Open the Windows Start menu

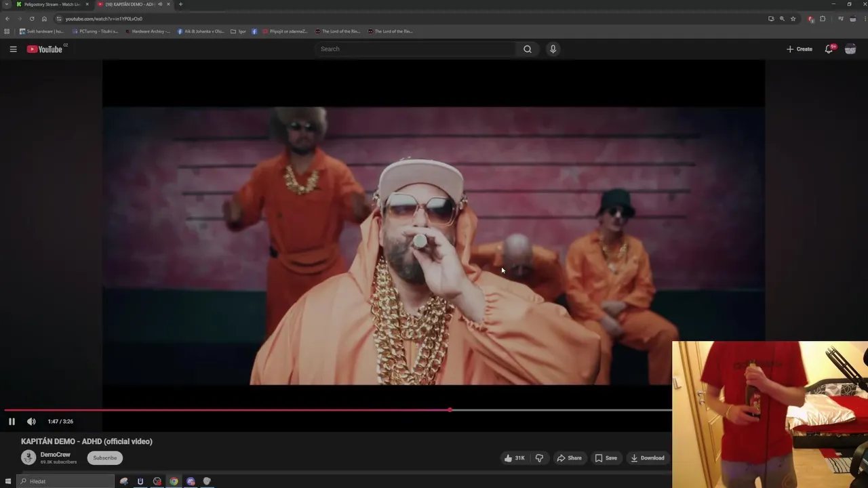click(8, 481)
